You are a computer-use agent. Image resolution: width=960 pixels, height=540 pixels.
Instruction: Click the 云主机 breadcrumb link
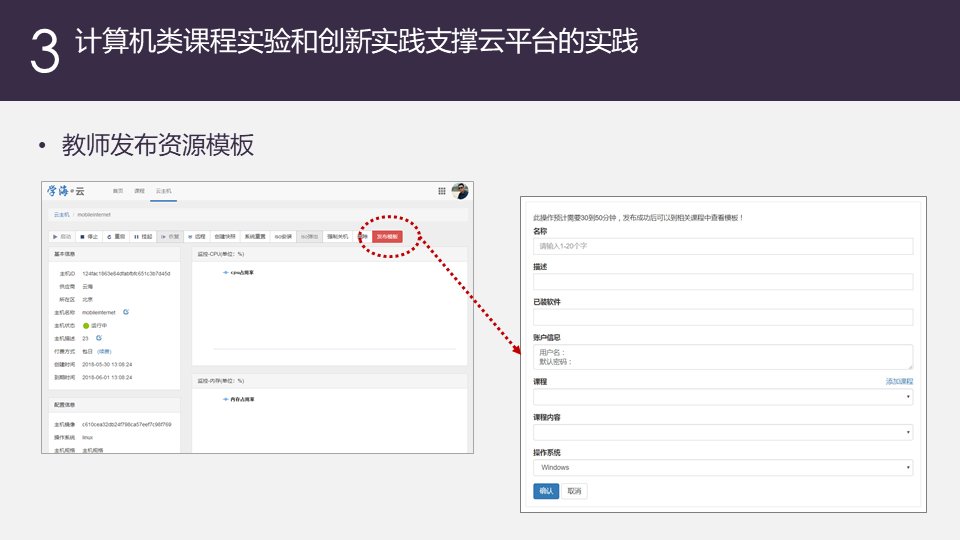(61, 214)
